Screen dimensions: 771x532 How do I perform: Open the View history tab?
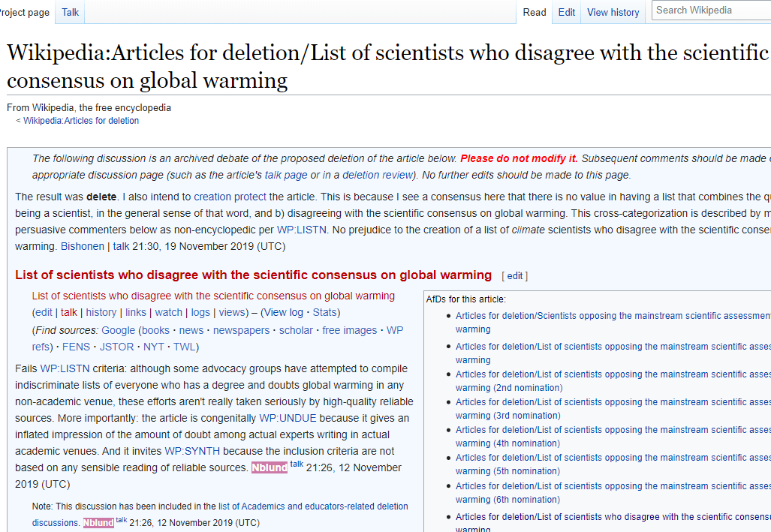coord(613,12)
